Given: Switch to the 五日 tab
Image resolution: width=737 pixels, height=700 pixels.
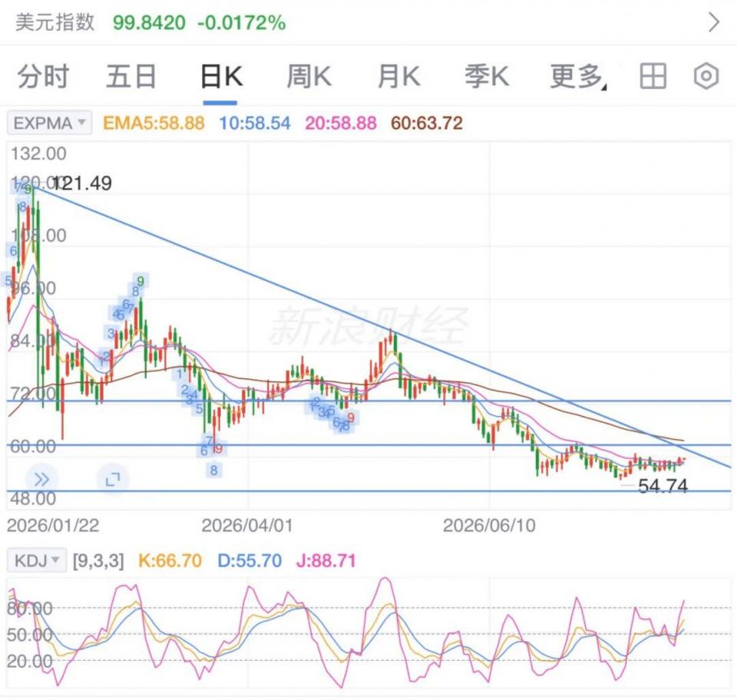Looking at the screenshot, I should [x=131, y=76].
